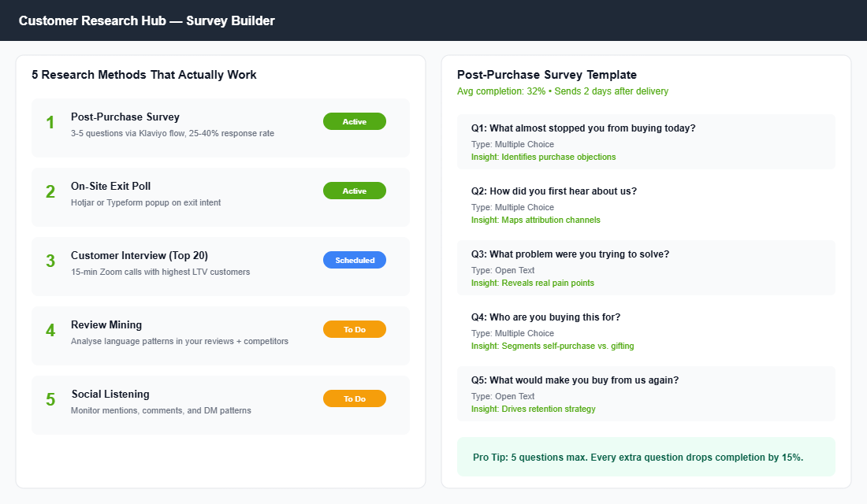Select the 5 Research Methods panel title
This screenshot has width=867, height=504.
[x=143, y=75]
